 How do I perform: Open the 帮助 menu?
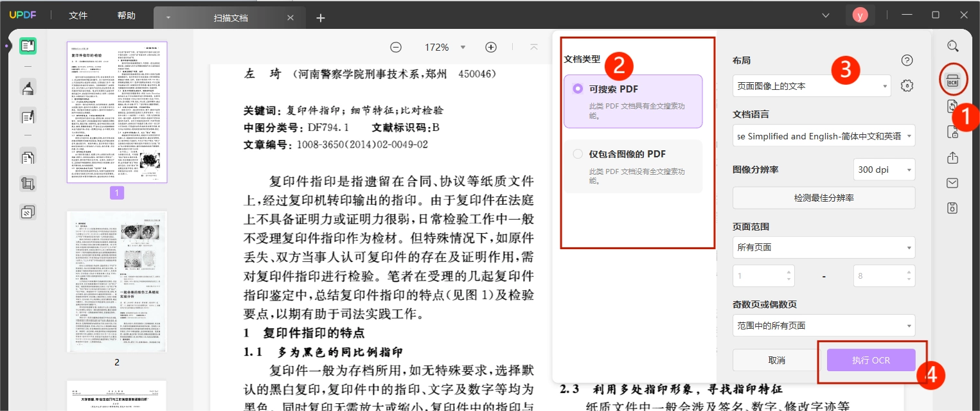pos(127,16)
